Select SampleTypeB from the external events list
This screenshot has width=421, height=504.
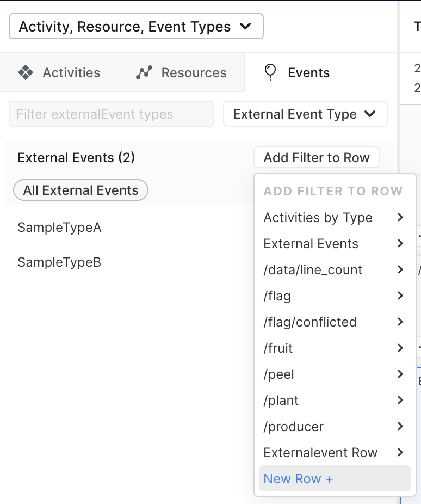pyautogui.click(x=59, y=262)
